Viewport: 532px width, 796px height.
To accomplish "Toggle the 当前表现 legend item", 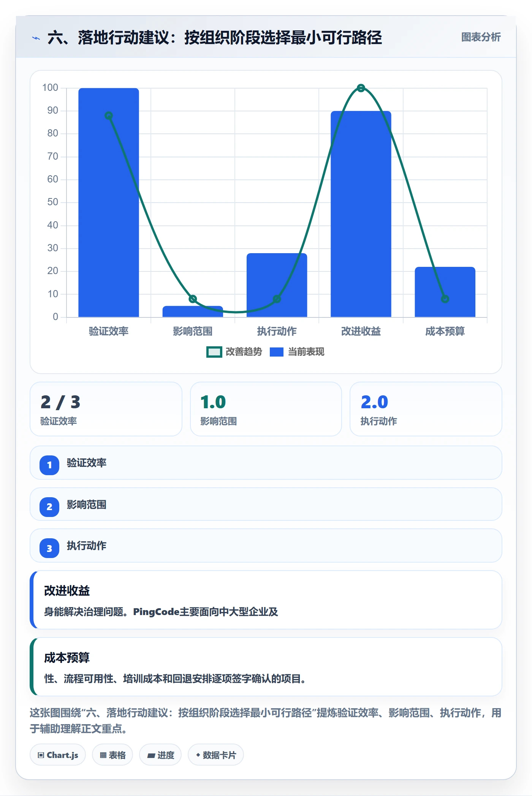I will click(x=297, y=352).
